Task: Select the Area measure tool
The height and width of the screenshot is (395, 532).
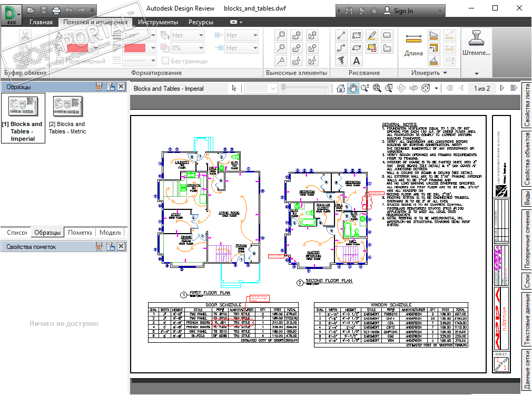Action: pos(434,35)
